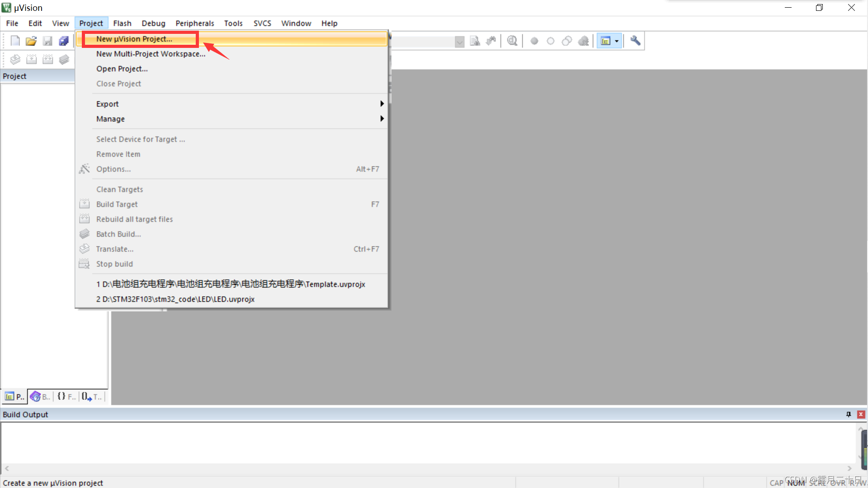Image resolution: width=868 pixels, height=488 pixels.
Task: Open the Help menu
Action: 330,23
